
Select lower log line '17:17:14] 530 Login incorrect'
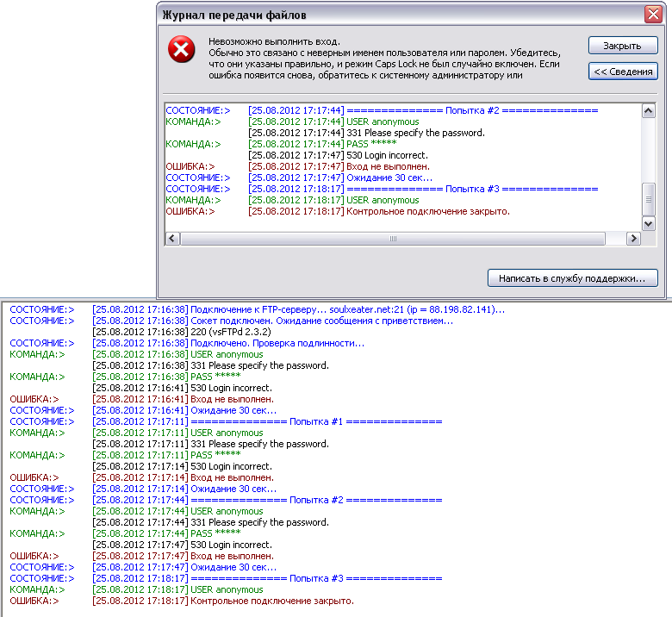pyautogui.click(x=182, y=466)
